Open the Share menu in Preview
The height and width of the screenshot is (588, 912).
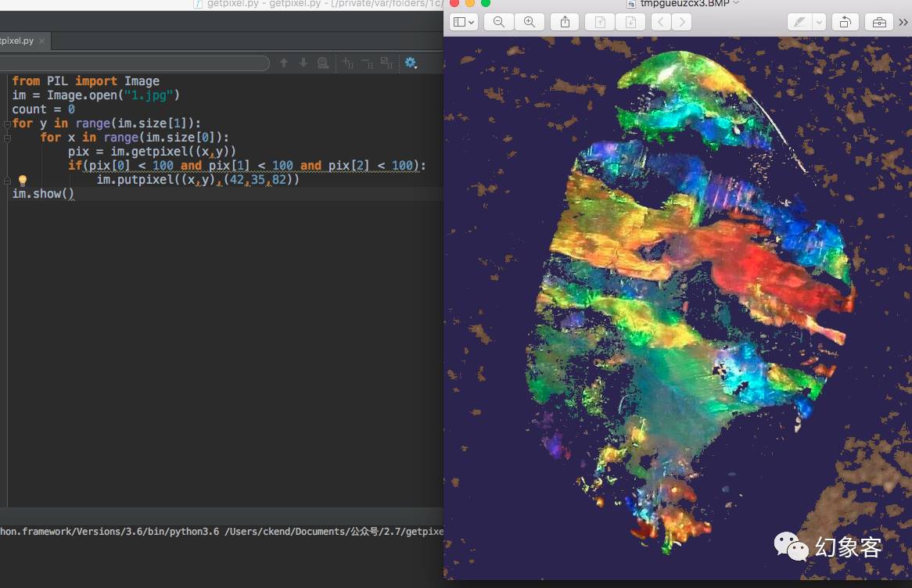(x=565, y=22)
